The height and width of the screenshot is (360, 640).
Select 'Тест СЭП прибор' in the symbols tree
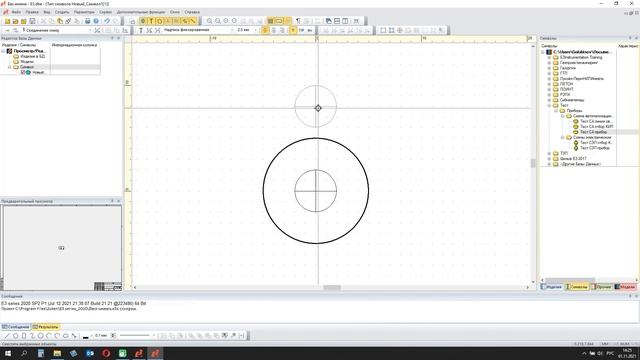pos(595,148)
